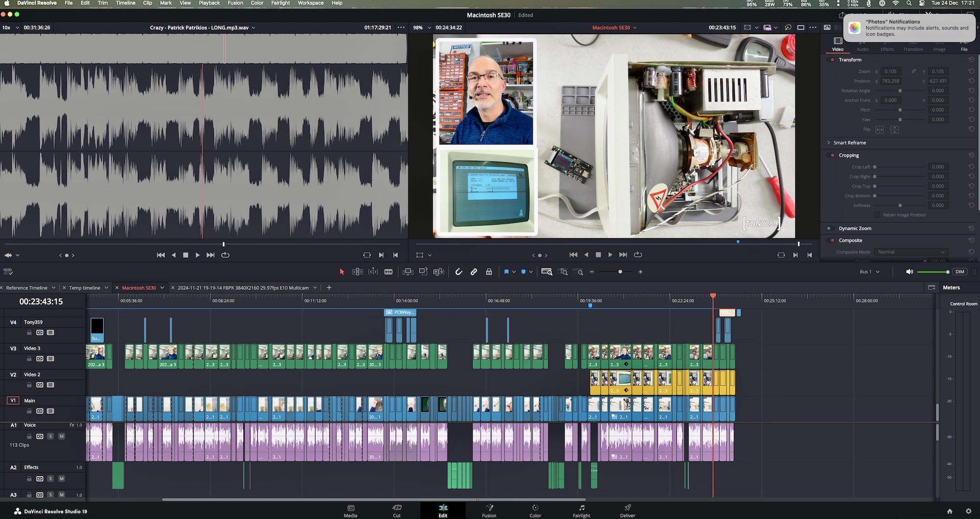
Task: Open the Deliver page
Action: click(x=627, y=511)
